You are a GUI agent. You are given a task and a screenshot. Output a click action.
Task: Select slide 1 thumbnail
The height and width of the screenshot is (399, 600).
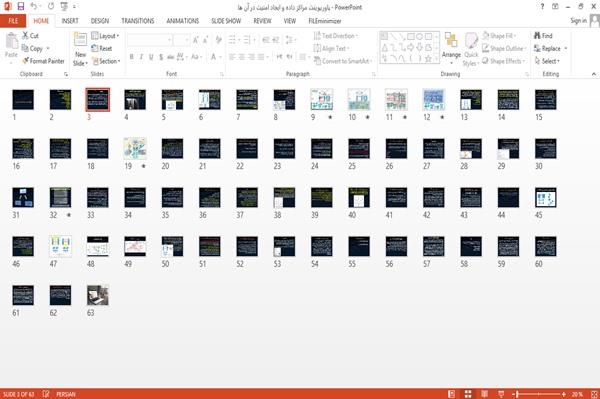[x=23, y=100]
